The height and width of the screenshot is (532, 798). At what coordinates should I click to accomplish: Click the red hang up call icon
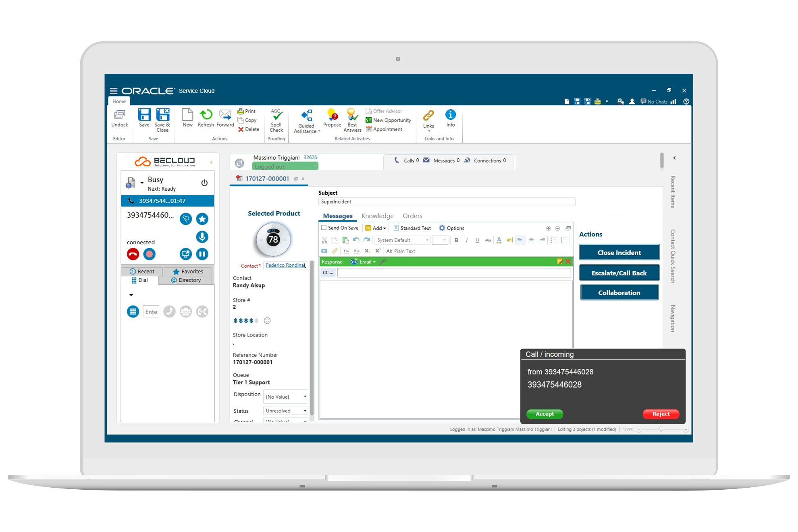click(x=133, y=254)
